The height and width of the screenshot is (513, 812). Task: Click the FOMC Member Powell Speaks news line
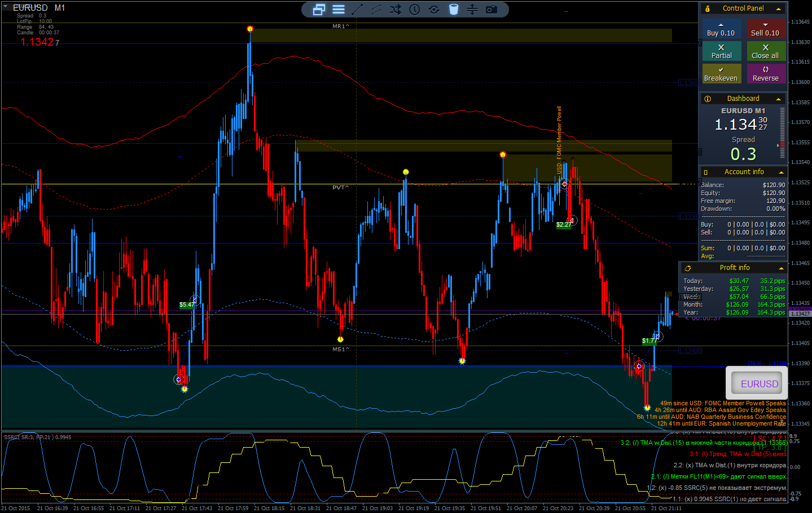[723, 404]
